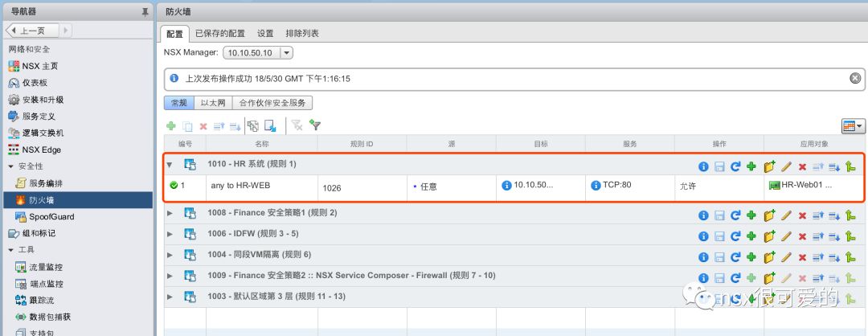Toggle the enabled status check of rule 1
Viewport: 868px width, 336px height.
click(x=174, y=186)
